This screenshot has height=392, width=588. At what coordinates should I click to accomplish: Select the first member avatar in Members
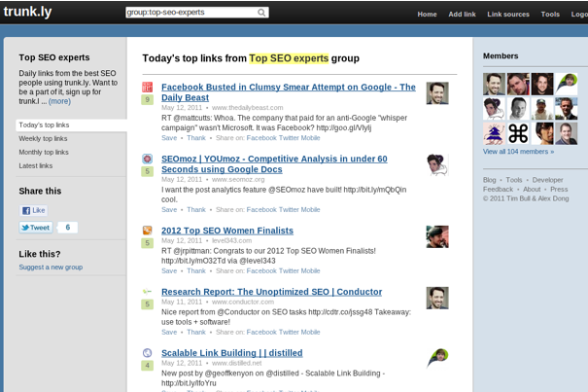tap(494, 85)
